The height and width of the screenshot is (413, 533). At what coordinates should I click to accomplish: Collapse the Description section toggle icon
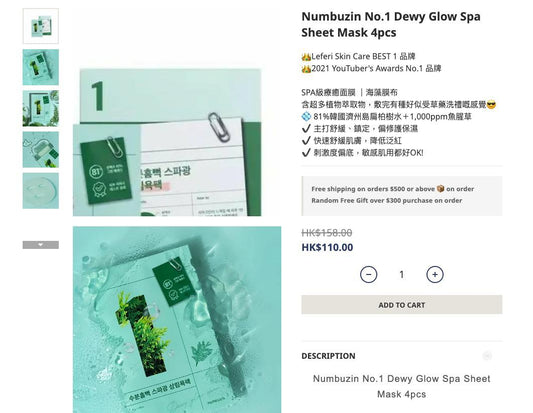click(x=487, y=356)
